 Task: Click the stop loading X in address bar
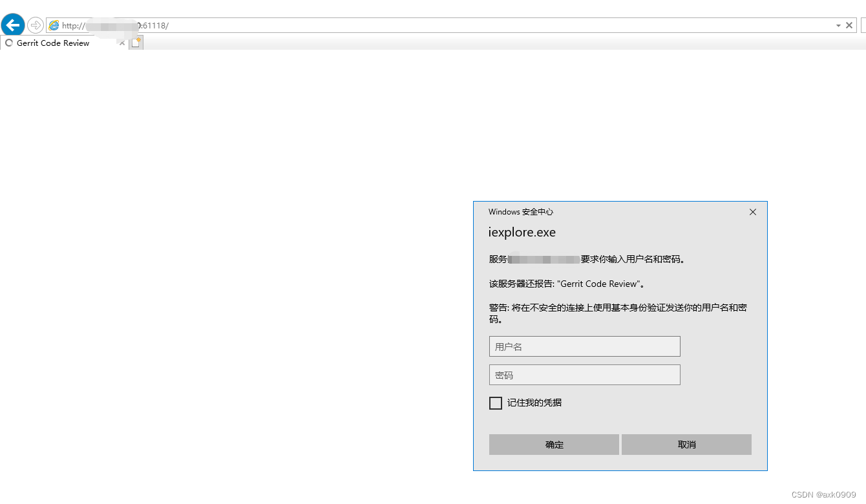(849, 25)
